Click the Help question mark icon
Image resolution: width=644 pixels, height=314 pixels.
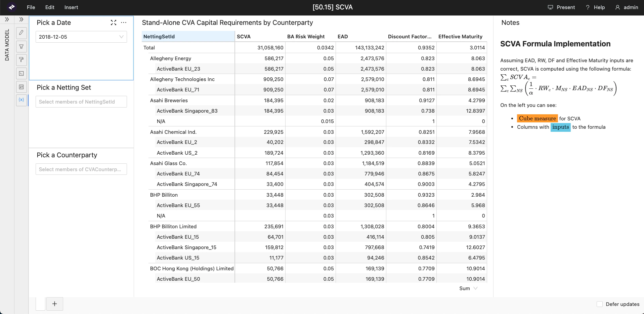(x=588, y=7)
